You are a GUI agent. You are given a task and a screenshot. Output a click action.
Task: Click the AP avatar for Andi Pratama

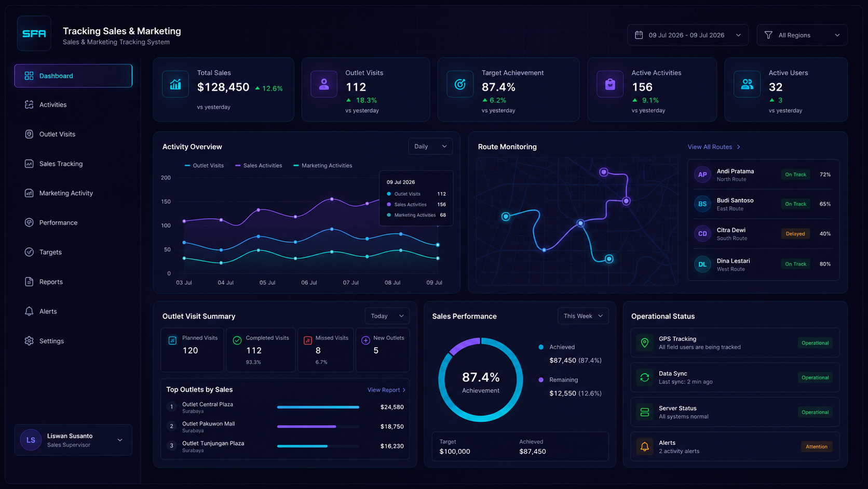tap(702, 175)
